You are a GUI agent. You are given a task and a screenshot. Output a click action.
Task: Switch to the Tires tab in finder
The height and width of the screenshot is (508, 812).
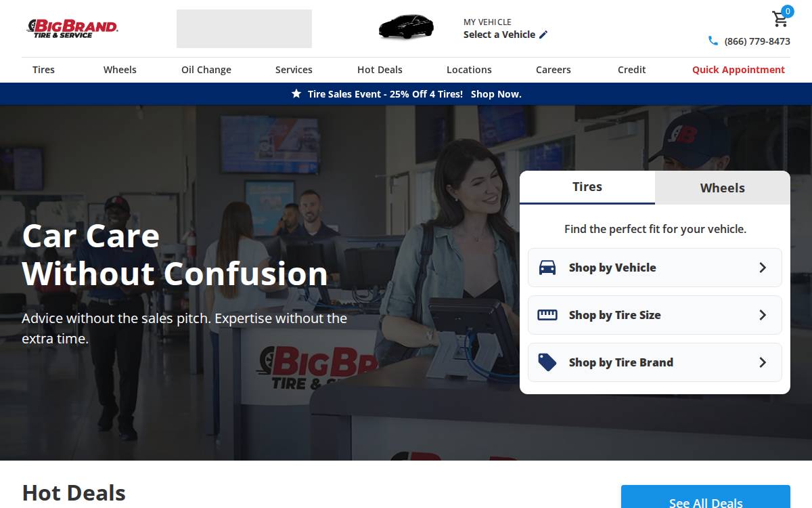[x=587, y=187]
